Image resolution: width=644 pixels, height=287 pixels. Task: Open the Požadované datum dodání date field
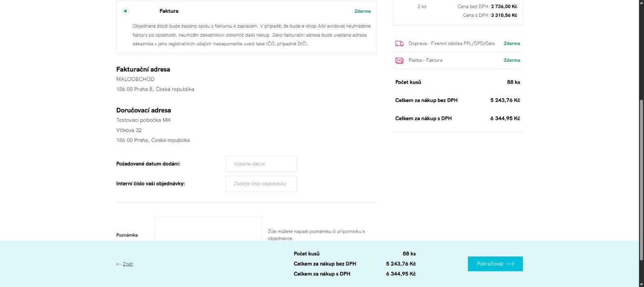tap(261, 164)
